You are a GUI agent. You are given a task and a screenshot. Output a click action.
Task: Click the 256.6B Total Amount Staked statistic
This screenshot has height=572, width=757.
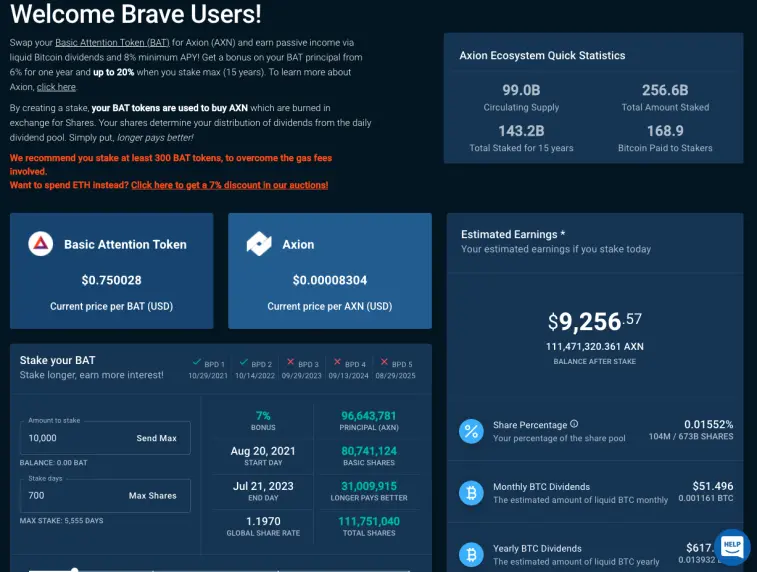tap(665, 97)
